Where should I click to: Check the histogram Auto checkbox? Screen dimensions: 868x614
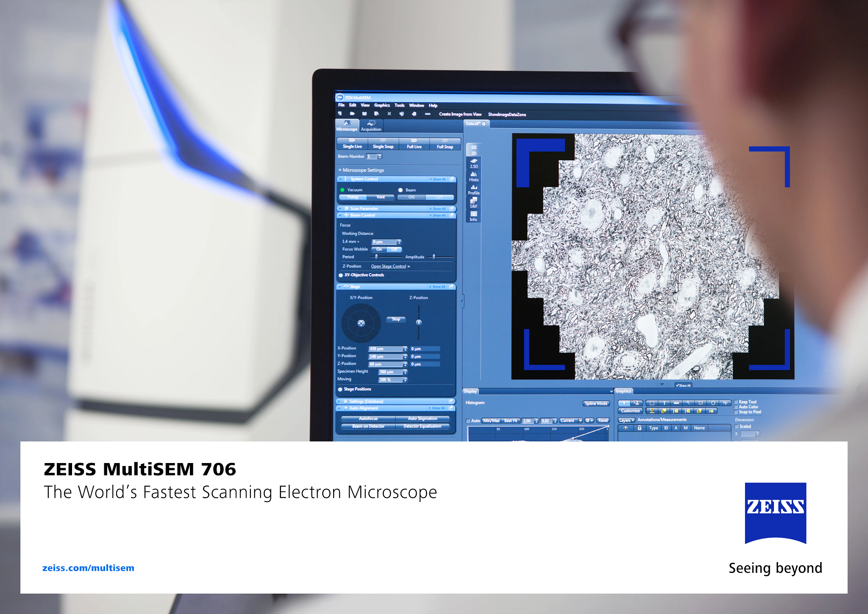(468, 421)
